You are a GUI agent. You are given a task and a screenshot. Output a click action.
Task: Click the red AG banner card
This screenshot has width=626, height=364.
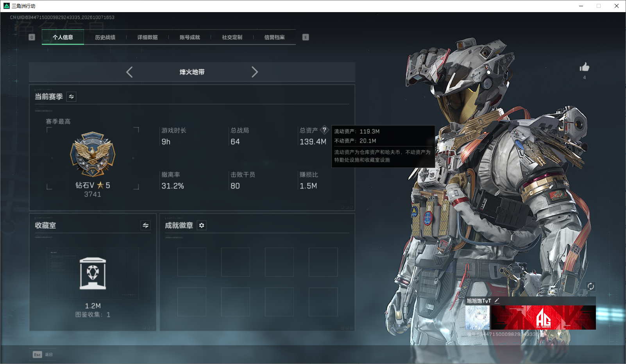543,317
